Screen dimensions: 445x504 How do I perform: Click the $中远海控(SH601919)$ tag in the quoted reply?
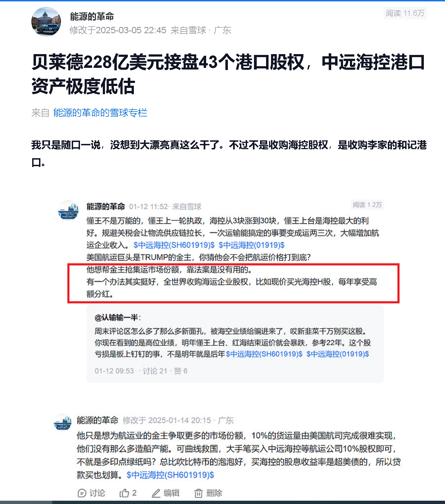[264, 354]
